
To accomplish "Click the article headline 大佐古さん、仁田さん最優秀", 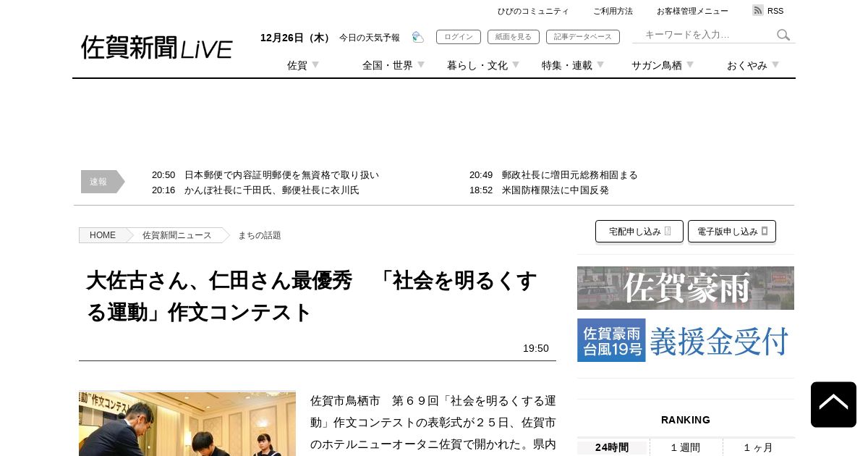I will 312,296.
